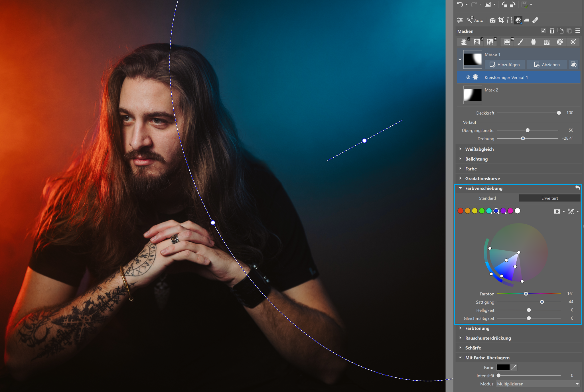584x392 pixels.
Task: Switch to the Standard tab
Action: coord(487,198)
